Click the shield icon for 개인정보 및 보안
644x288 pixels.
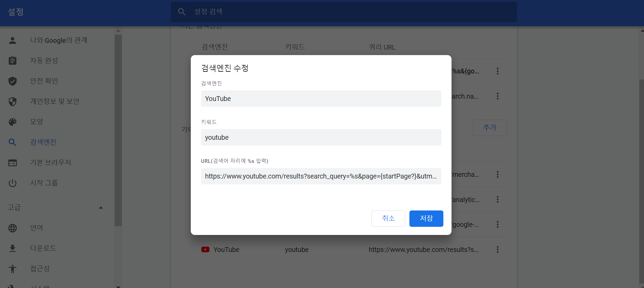pos(13,101)
